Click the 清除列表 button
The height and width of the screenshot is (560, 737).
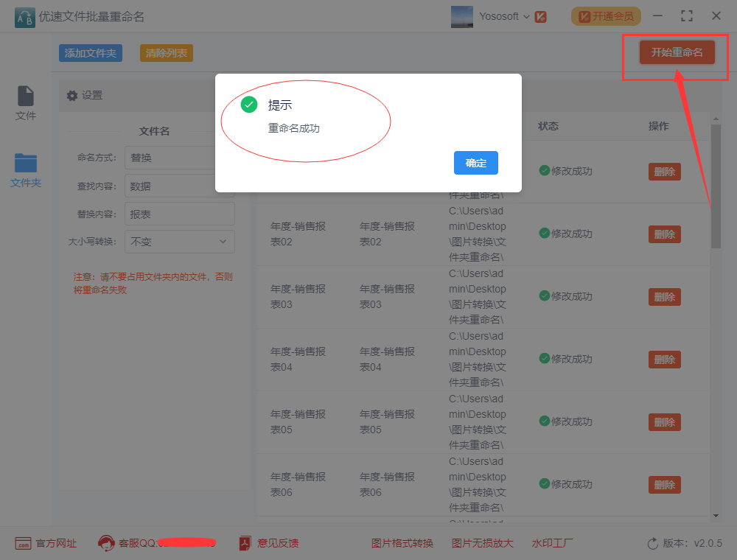point(167,53)
